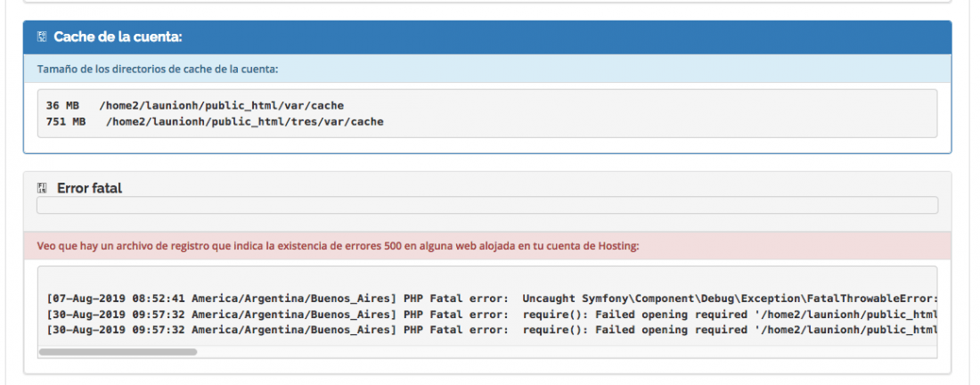This screenshot has width=980, height=385.
Task: Click '/home2/launionh/public_html/tres/var/cache' path text
Action: pyautogui.click(x=245, y=122)
